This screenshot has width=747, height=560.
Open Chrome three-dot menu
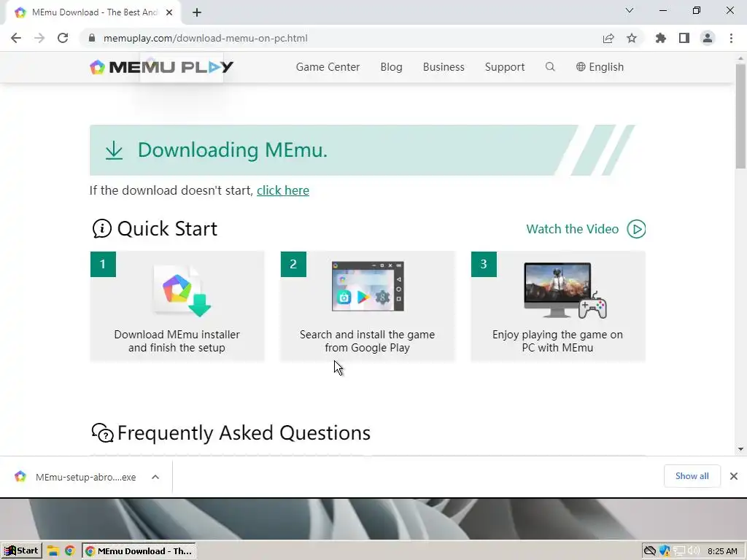coord(731,38)
